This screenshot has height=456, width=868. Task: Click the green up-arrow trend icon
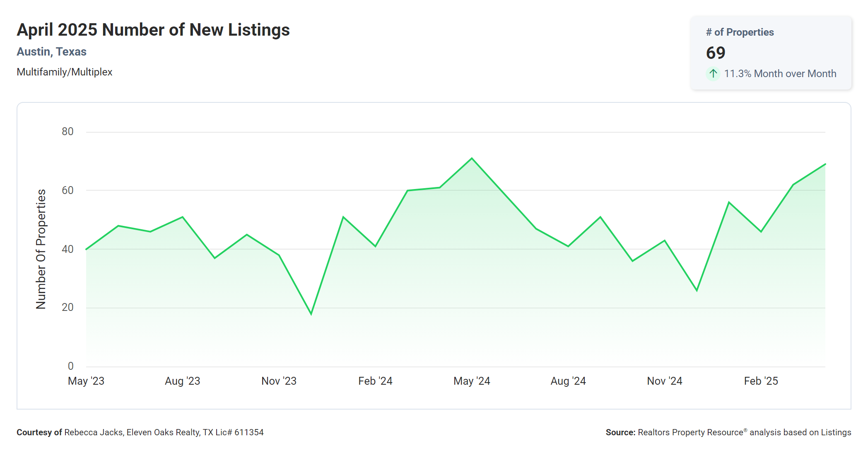coord(713,74)
